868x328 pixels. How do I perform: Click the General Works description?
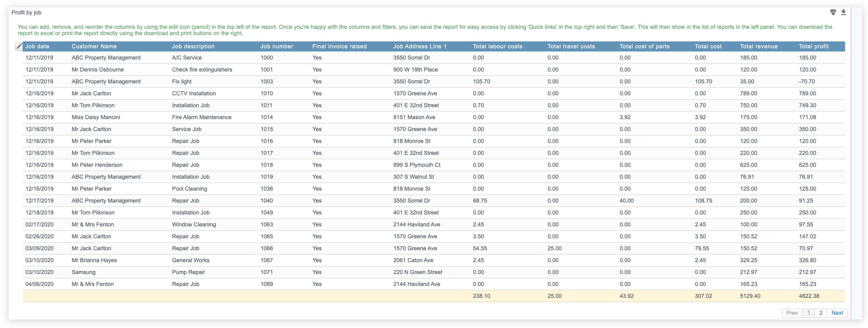coord(191,260)
